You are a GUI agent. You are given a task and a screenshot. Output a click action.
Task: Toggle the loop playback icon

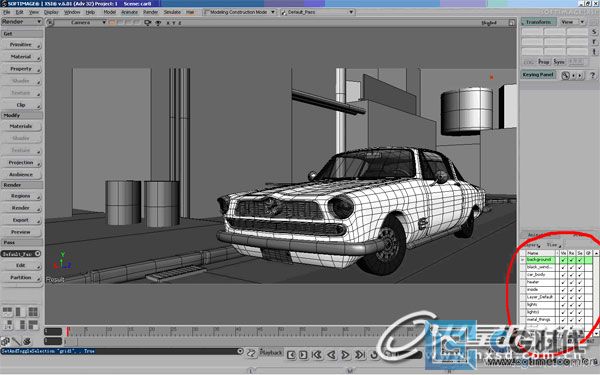tap(374, 355)
